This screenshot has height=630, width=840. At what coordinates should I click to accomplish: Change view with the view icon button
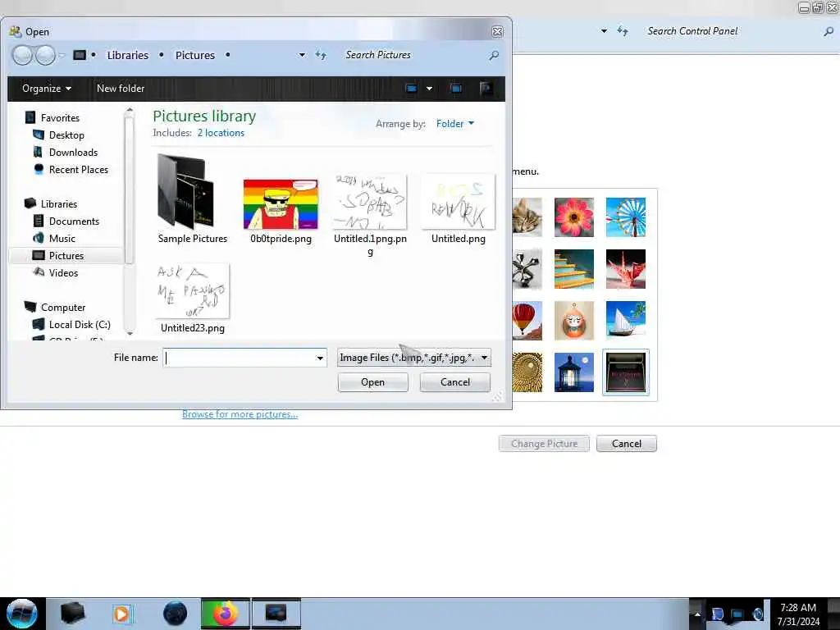(x=412, y=89)
